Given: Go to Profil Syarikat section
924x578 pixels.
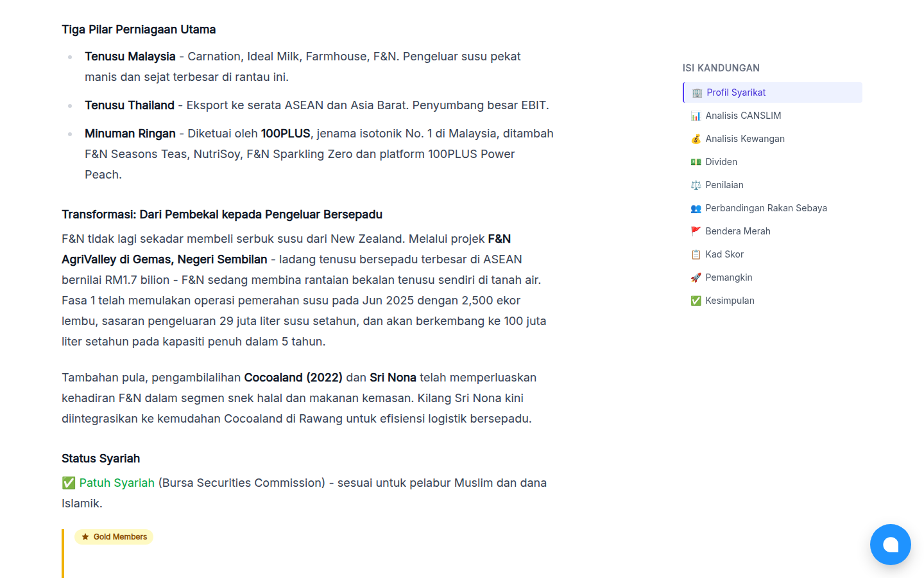Looking at the screenshot, I should point(773,92).
